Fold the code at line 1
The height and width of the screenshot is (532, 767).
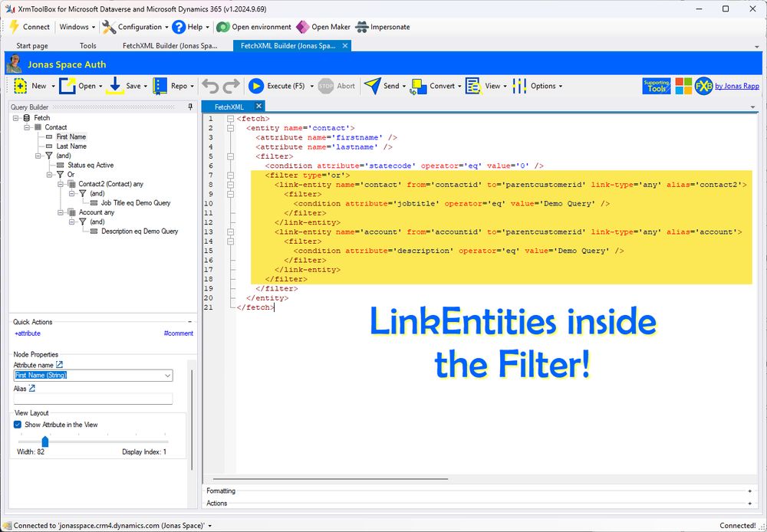click(230, 118)
